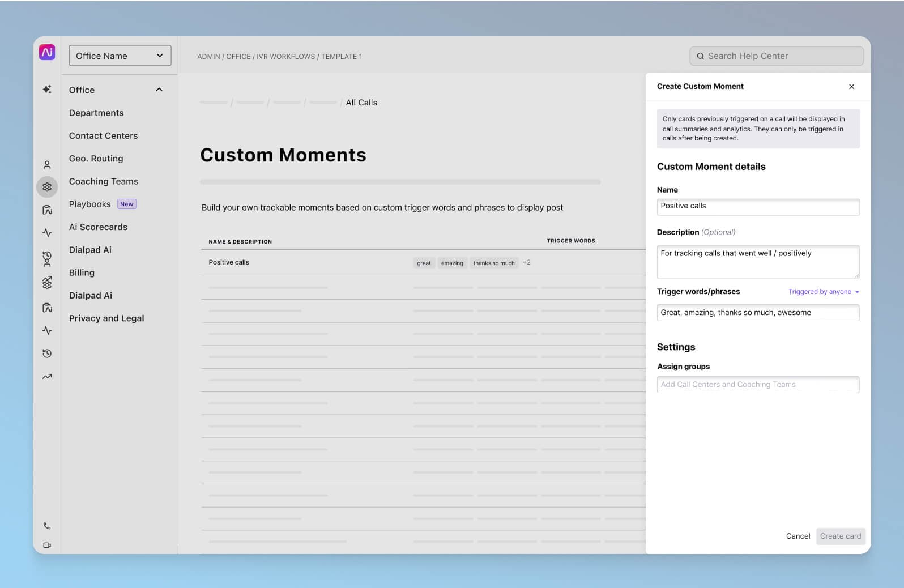Click the Create card button
The image size is (904, 588).
pos(840,536)
